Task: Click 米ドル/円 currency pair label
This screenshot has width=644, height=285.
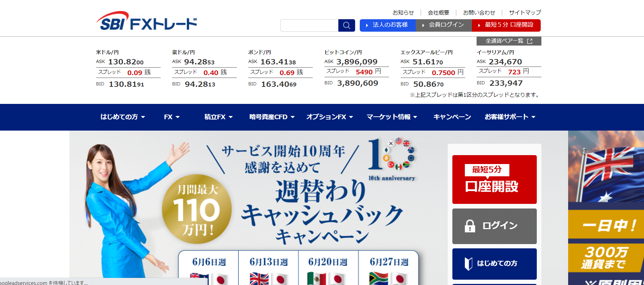Action: click(107, 52)
